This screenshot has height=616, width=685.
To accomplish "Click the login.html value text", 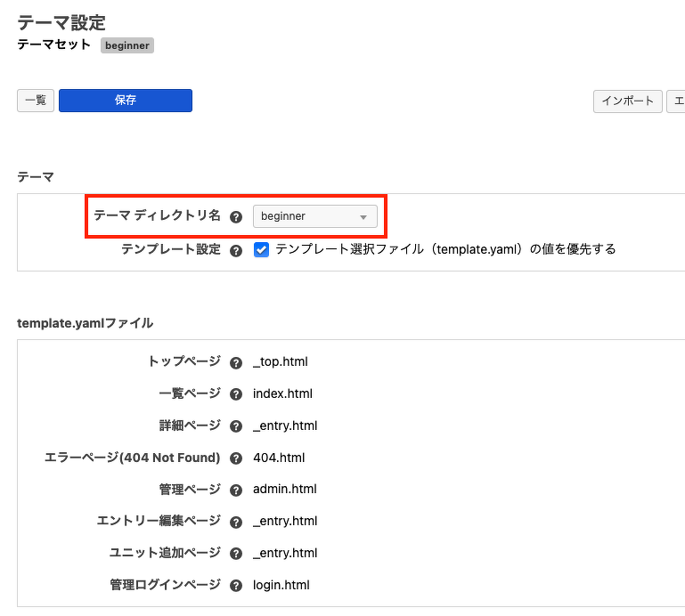I will coord(281,585).
